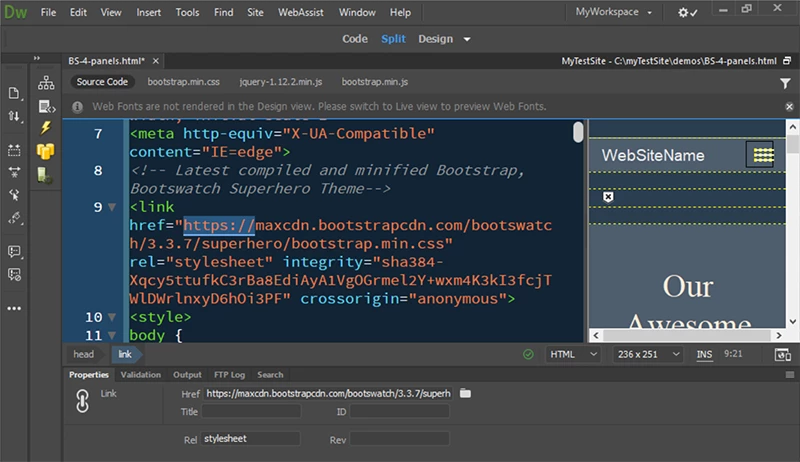
Task: Switch to Split view
Action: click(393, 39)
